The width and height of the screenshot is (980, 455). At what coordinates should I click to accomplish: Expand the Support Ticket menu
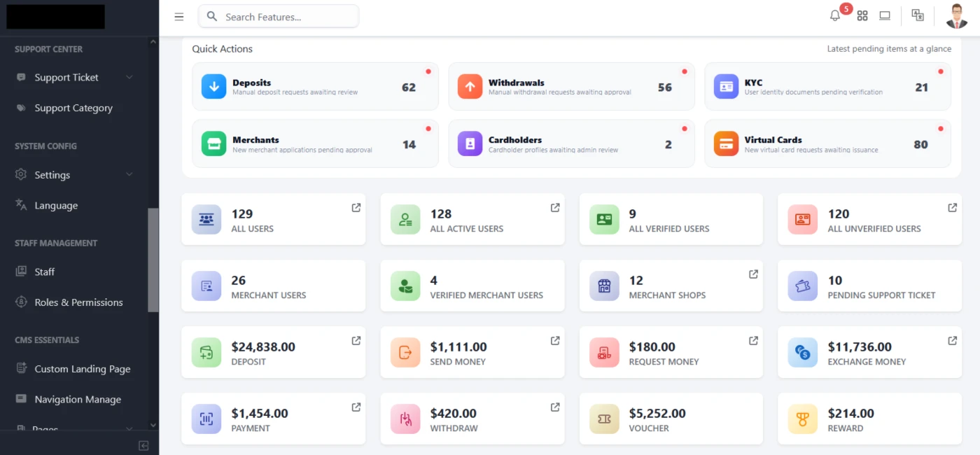(x=74, y=78)
